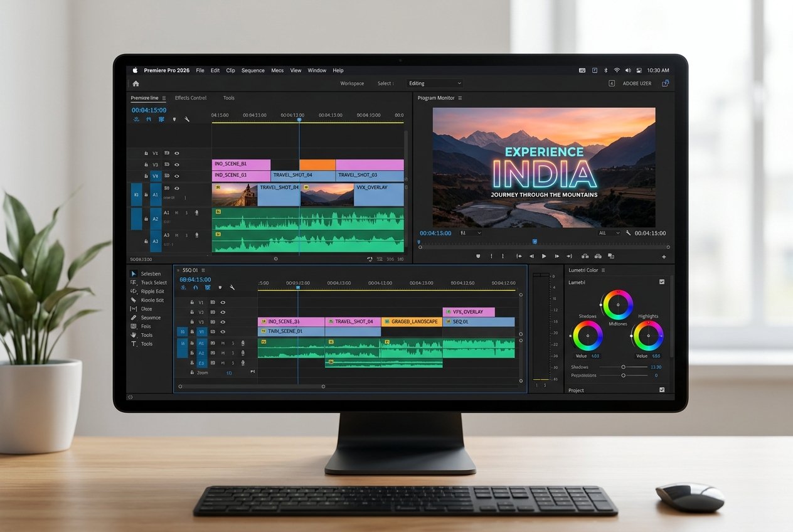The height and width of the screenshot is (532, 793).
Task: Select the GRAGED_LANOSCAPE clip
Action: 412,322
